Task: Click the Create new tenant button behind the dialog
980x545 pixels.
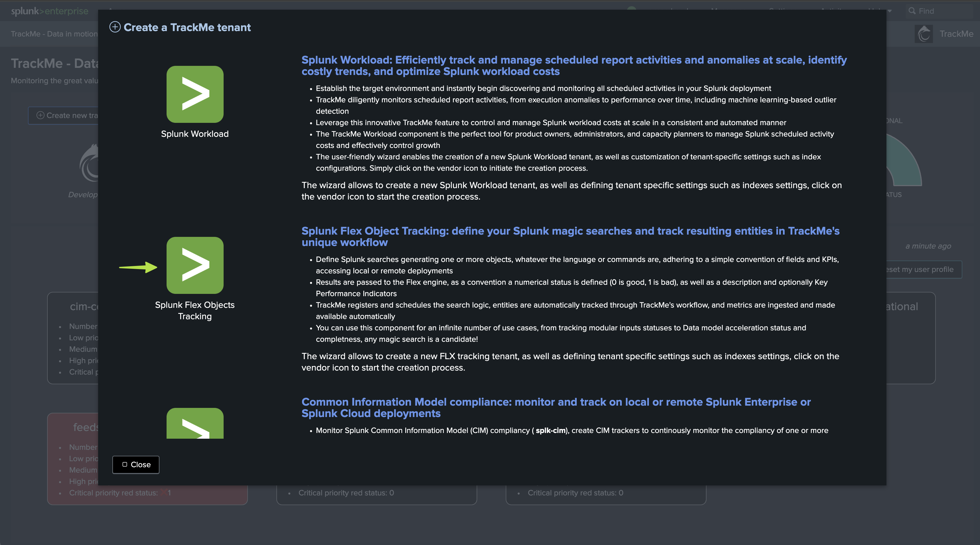Action: [63, 115]
